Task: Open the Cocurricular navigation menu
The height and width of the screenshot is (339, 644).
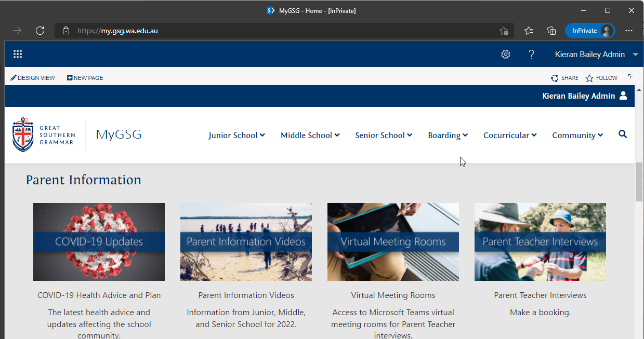Action: coord(510,135)
